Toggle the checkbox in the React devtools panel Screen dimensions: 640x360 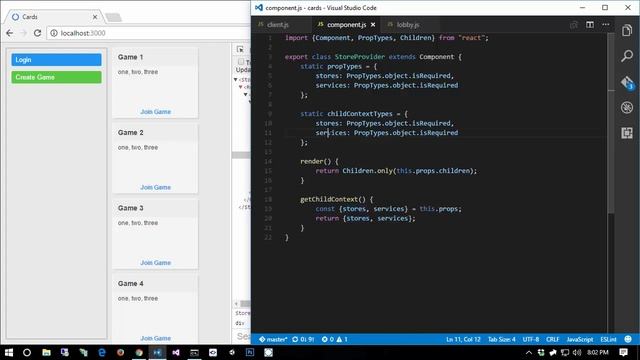241,62
